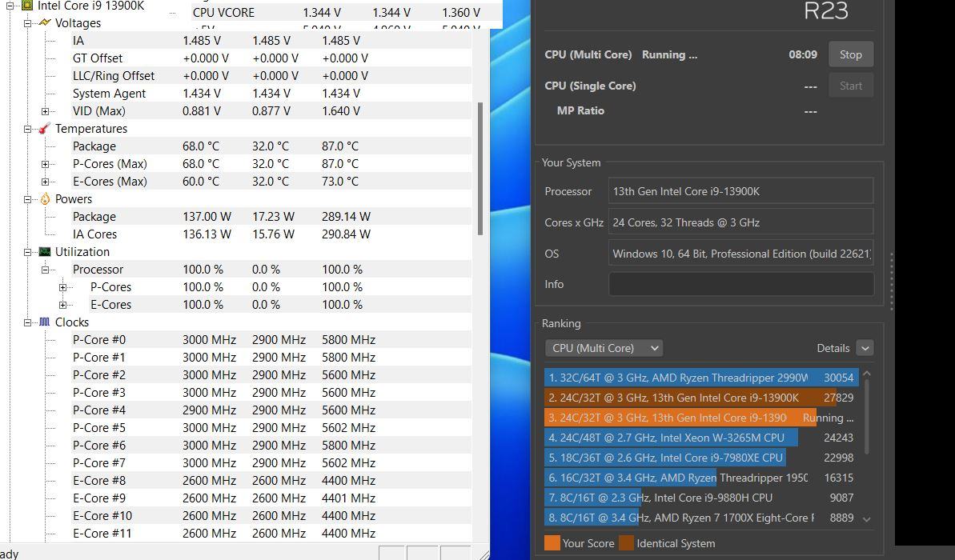Click the sensor list vertical scrollbar
955x560 pixels.
(x=480, y=169)
